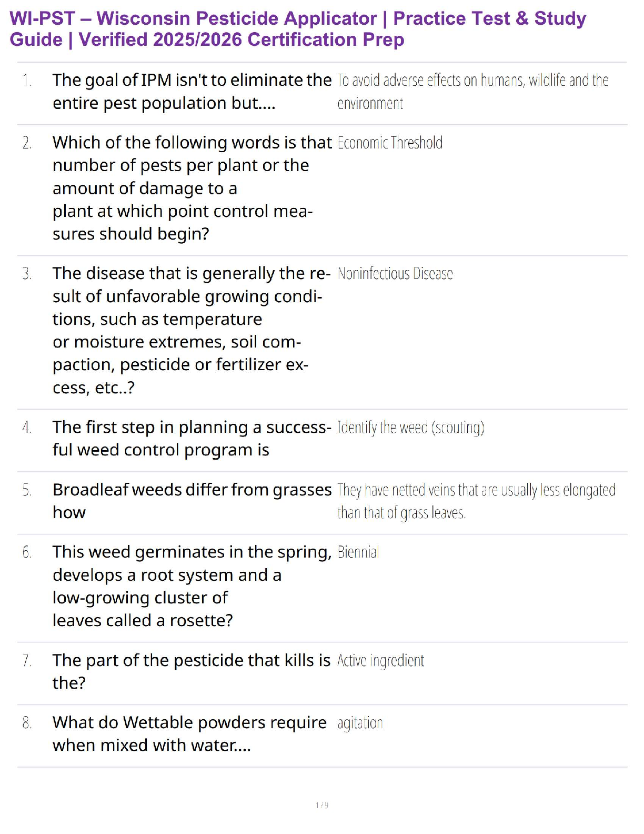Select the answer "Biennial"
The width and height of the screenshot is (644, 834).
358,552
